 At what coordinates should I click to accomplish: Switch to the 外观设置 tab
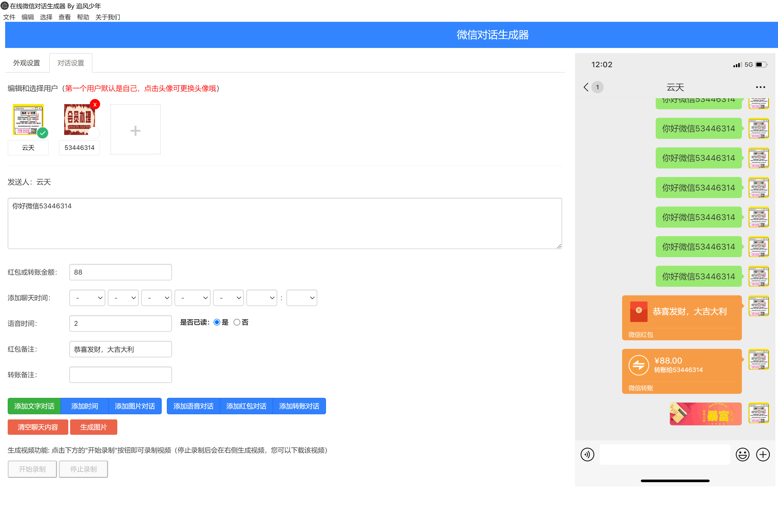coord(27,63)
